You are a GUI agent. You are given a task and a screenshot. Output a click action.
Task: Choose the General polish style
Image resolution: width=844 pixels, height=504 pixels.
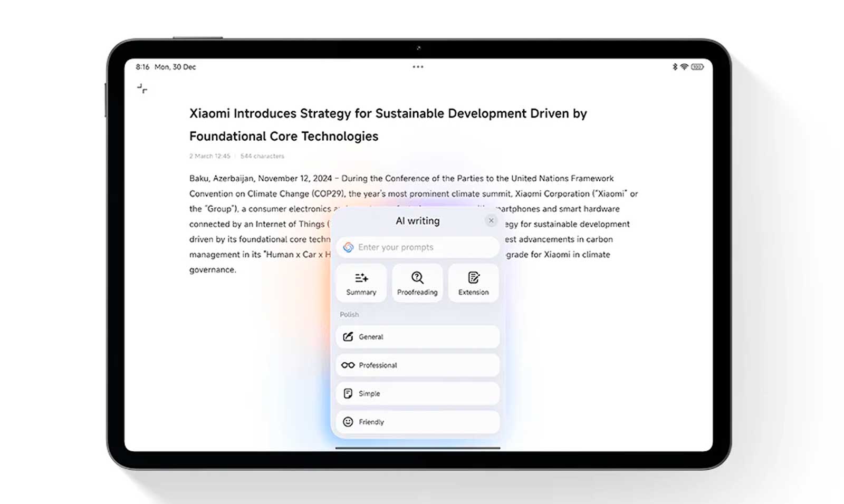point(417,337)
